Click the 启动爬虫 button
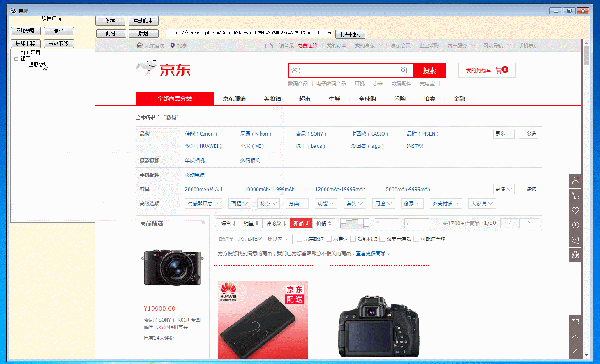The width and height of the screenshot is (600, 364). (143, 21)
